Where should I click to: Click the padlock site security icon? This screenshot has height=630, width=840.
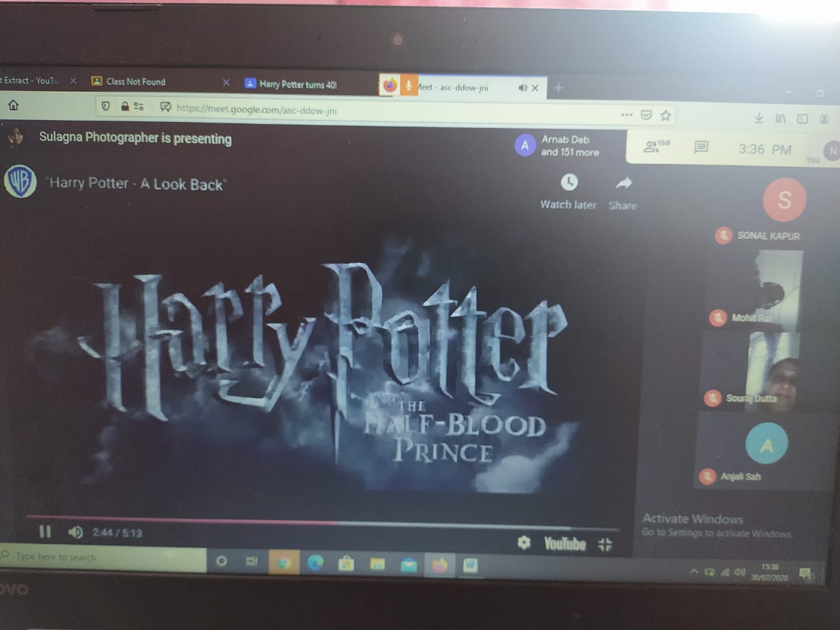(x=124, y=106)
